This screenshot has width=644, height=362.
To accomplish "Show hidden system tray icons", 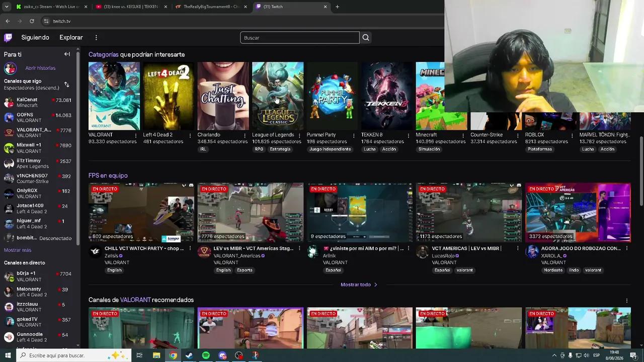I will 554,355.
